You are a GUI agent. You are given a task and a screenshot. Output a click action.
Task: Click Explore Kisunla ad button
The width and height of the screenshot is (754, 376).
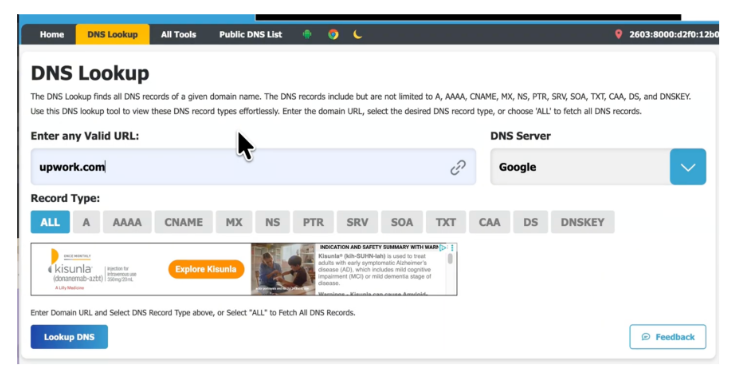(x=206, y=269)
